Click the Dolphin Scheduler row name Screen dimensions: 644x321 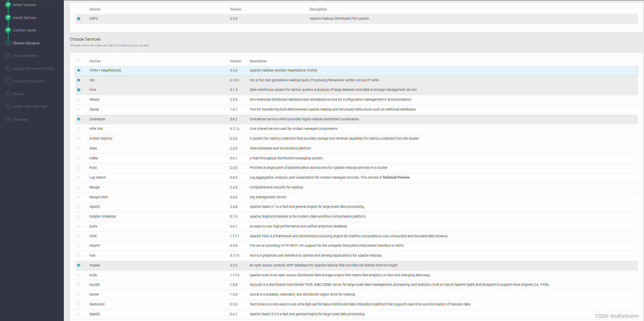point(103,217)
